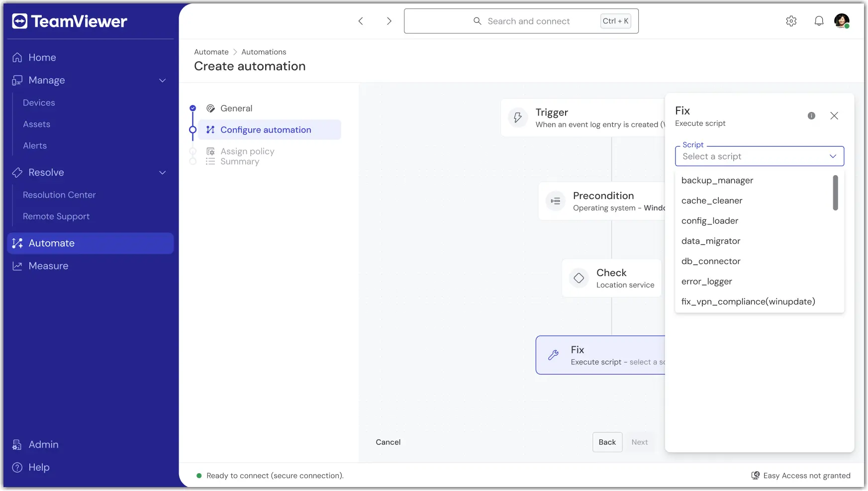
Task: Collapse the Resolve section chevron
Action: (162, 173)
